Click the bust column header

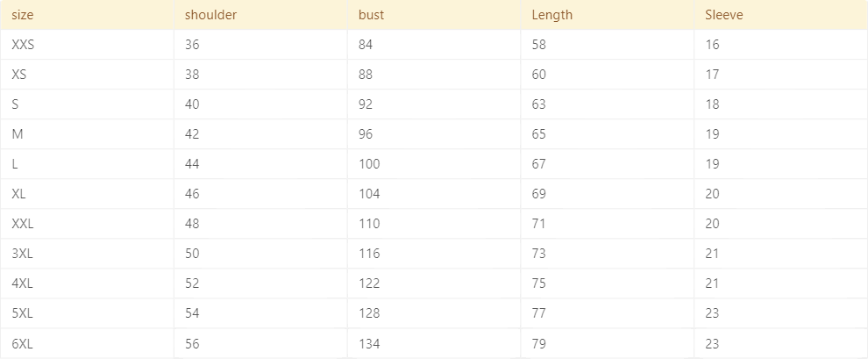click(371, 15)
